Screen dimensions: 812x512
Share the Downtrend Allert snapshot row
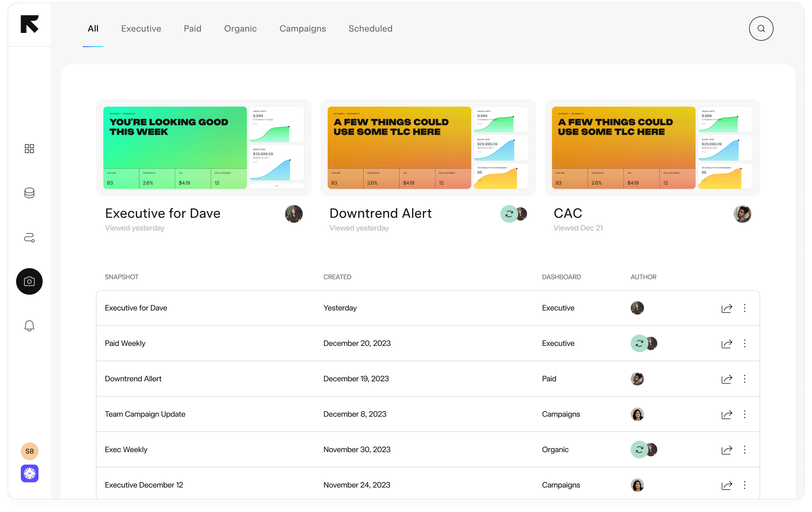click(727, 379)
